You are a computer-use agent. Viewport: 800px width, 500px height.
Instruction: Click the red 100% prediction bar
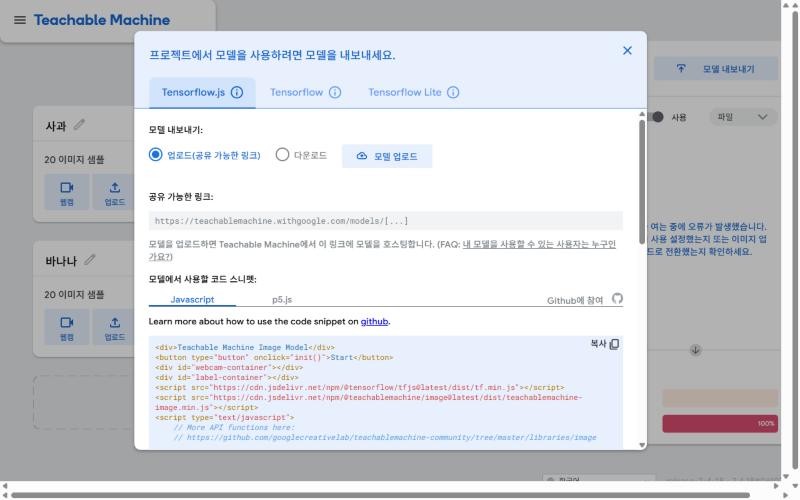(720, 423)
